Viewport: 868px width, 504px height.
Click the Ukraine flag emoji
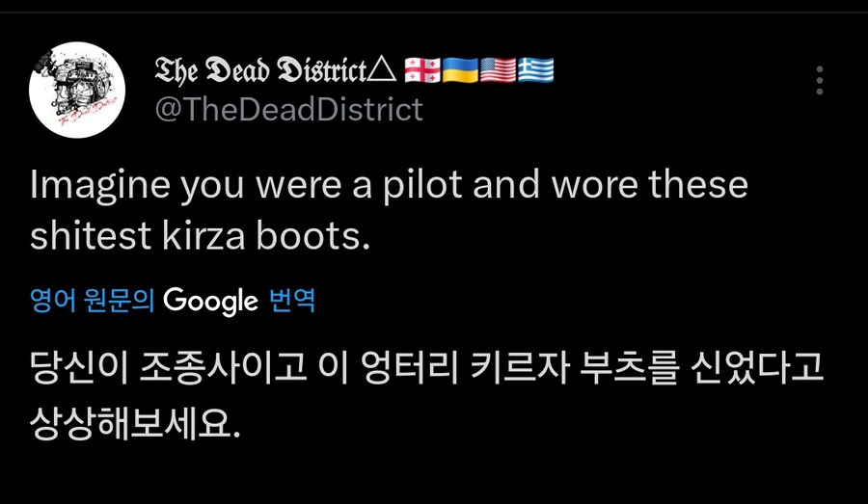tap(460, 70)
